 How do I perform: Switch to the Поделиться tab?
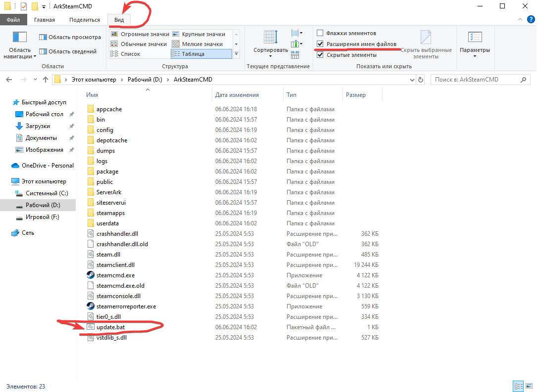pos(85,20)
